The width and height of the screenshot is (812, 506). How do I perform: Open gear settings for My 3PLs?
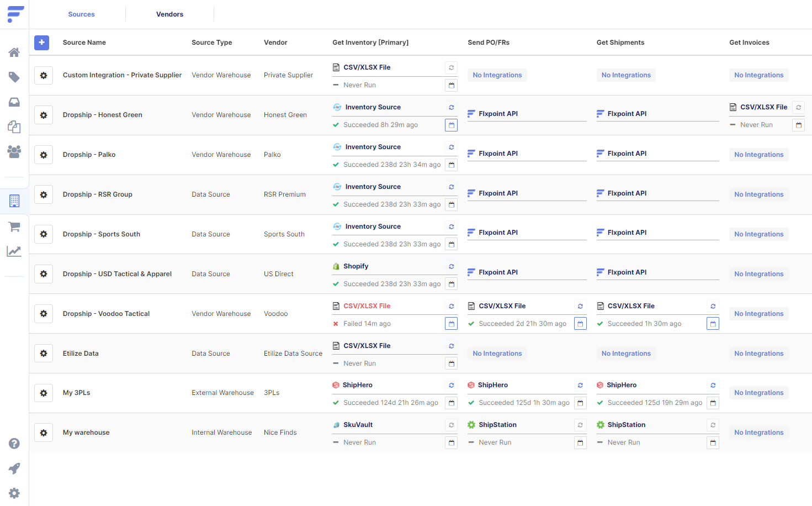pyautogui.click(x=44, y=393)
